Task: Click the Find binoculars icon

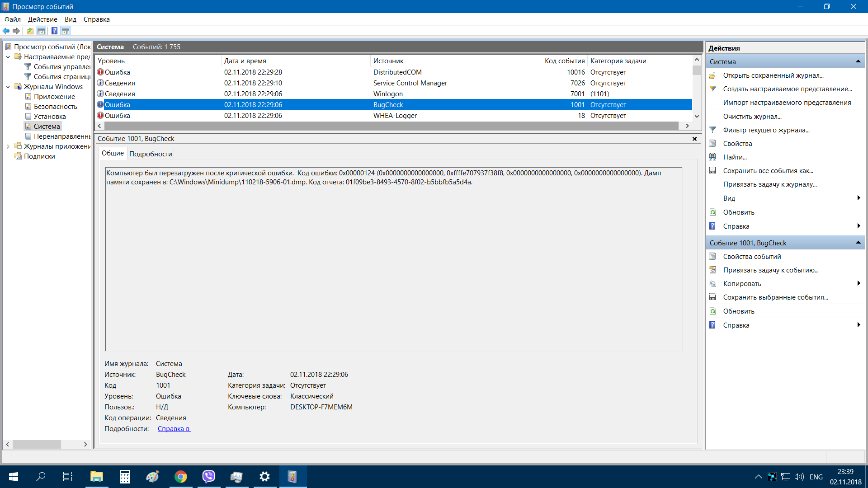Action: click(x=713, y=157)
